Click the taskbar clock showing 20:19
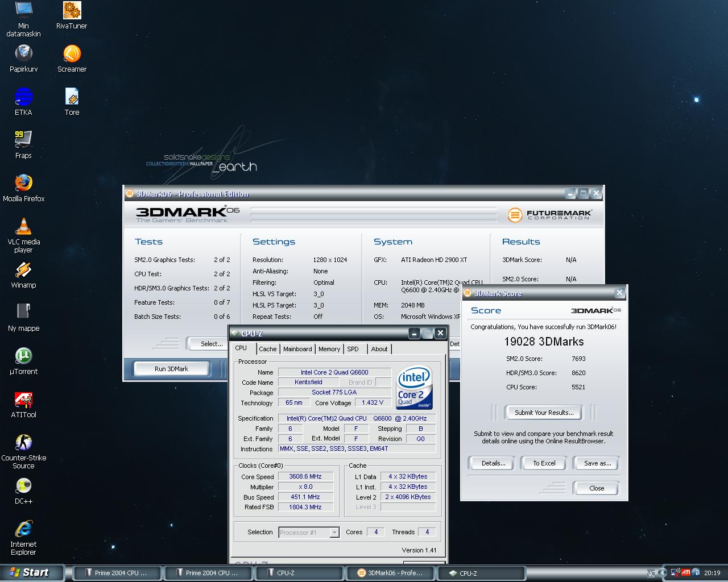The height and width of the screenshot is (582, 728). coord(712,573)
